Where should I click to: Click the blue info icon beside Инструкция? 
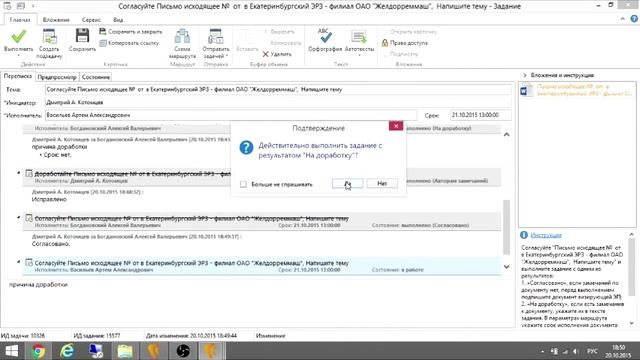(x=524, y=235)
